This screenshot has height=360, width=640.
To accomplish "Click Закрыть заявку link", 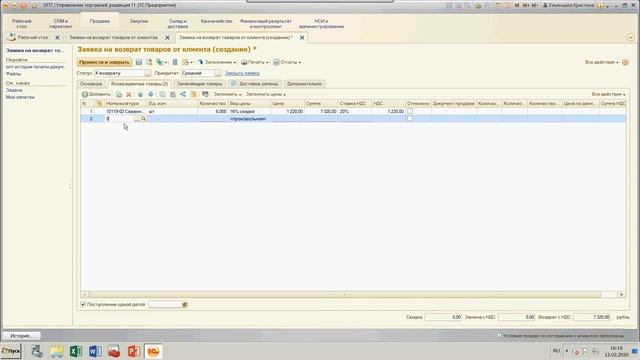I will pos(242,73).
